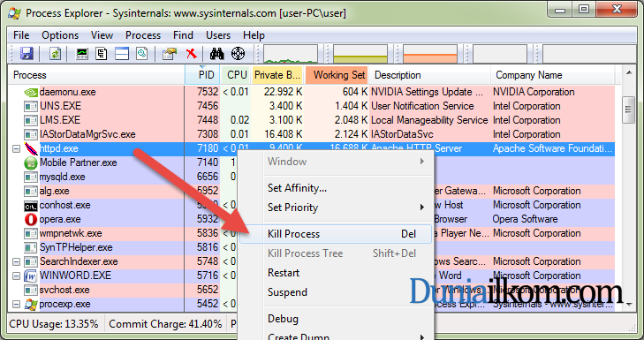This screenshot has width=644, height=340.
Task: Collapse the httpd.exe process tree
Action: click(16, 148)
